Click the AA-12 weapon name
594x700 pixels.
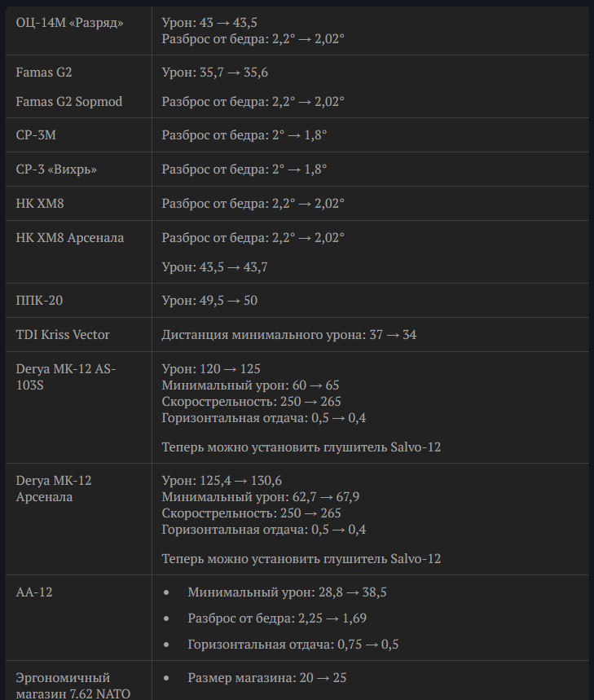34,592
